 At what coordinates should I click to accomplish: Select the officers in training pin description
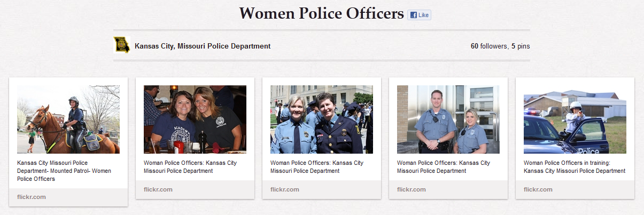[x=575, y=167]
